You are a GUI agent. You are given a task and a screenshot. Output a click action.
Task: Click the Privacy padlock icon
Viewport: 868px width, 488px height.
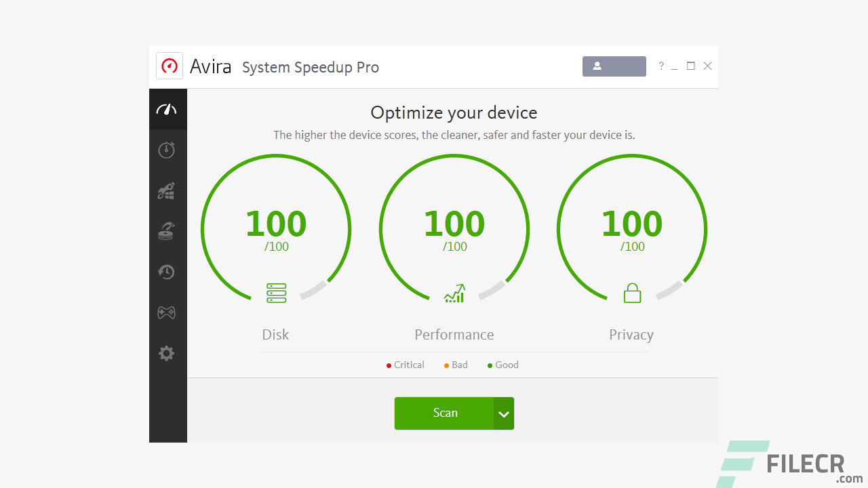pyautogui.click(x=632, y=293)
